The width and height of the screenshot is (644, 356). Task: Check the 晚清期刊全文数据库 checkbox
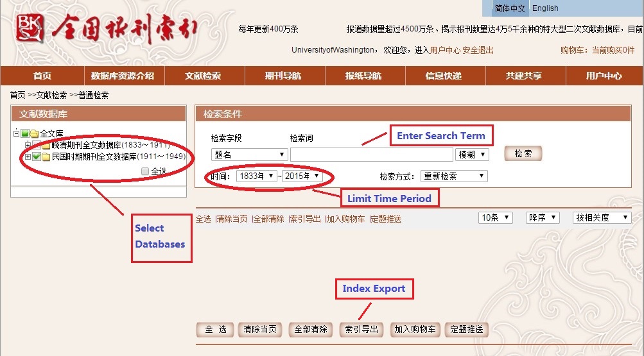pos(37,145)
